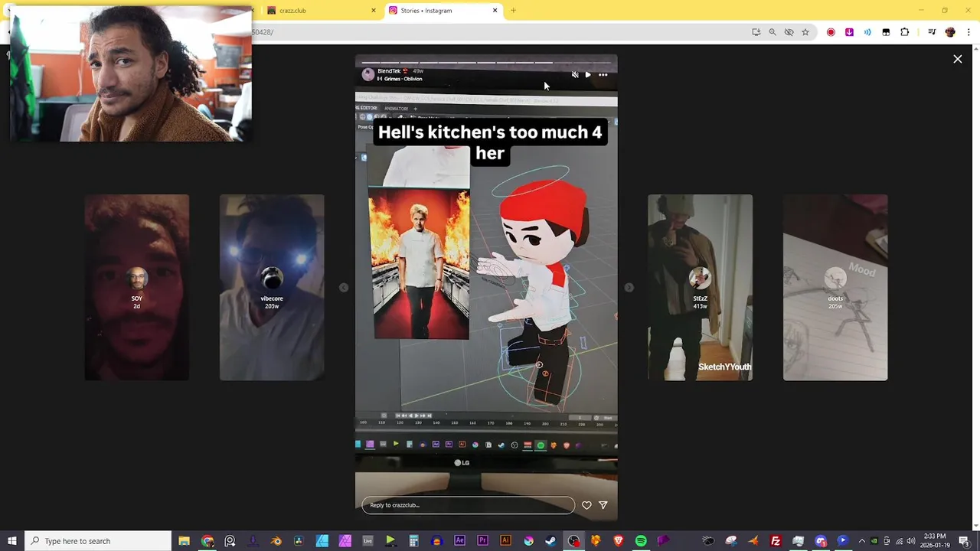
Task: Open the volume control in system tray
Action: [x=911, y=541]
